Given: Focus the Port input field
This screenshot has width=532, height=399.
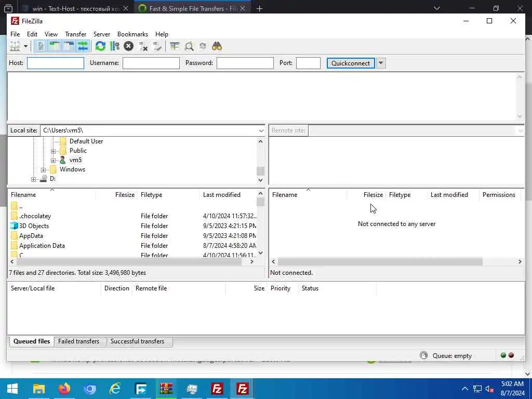Looking at the screenshot, I should (308, 63).
